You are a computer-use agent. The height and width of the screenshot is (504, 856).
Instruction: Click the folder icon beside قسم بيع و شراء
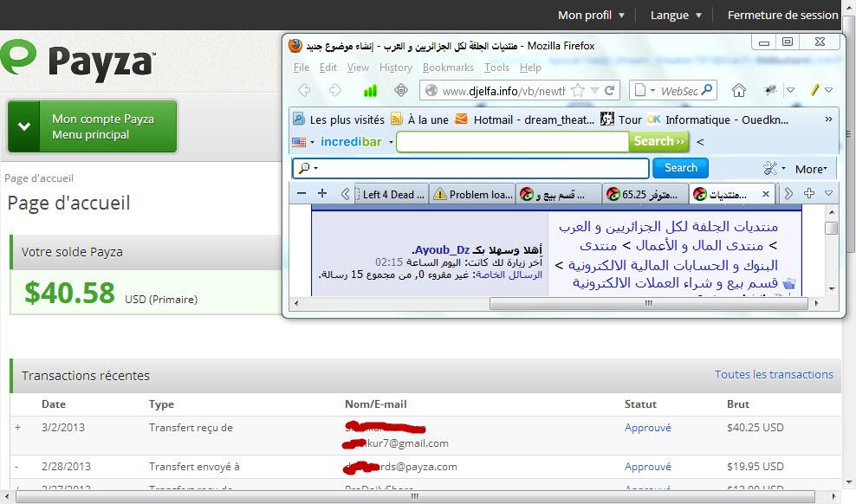pyautogui.click(x=788, y=284)
